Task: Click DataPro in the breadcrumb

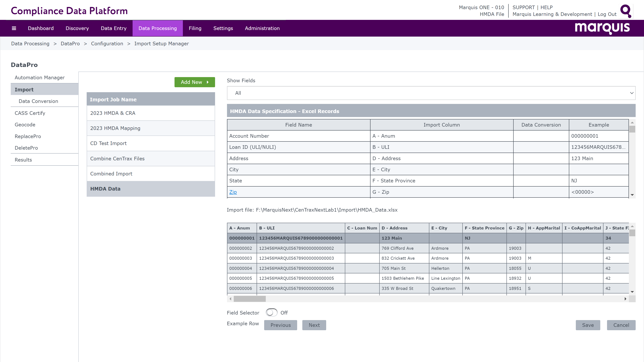Action: (70, 44)
